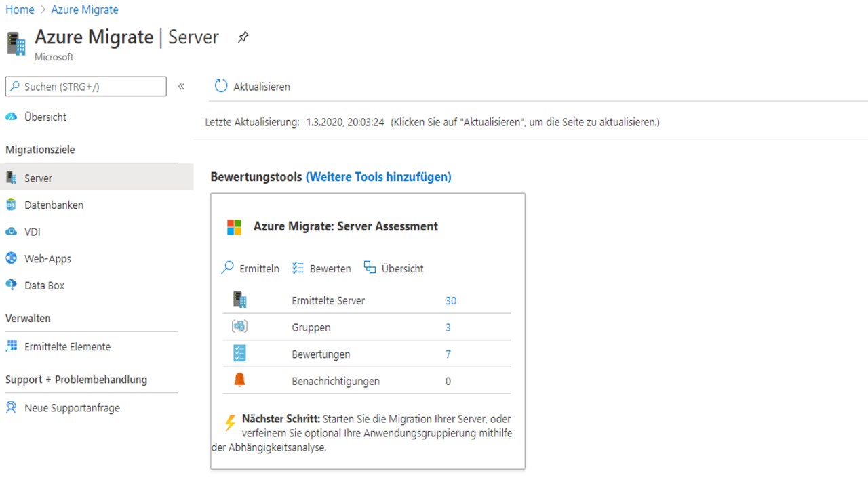
Task: Open Datenbanken in the sidebar
Action: click(x=54, y=205)
